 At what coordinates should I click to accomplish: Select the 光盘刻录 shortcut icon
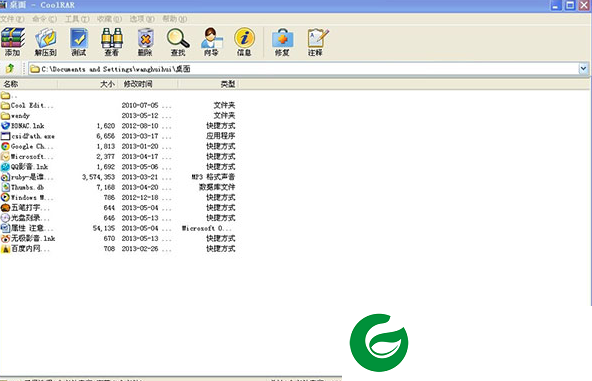[x=5, y=218]
